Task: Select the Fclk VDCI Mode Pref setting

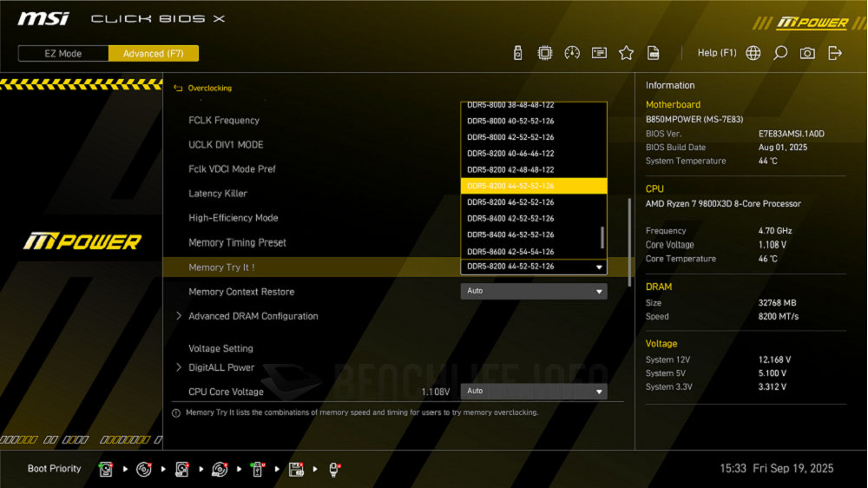Action: tap(232, 169)
